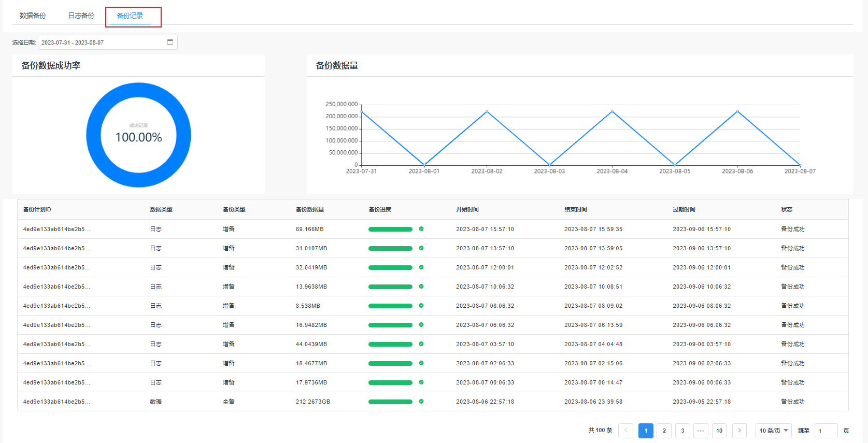Go to pagination page 2
868x443 pixels.
(664, 431)
